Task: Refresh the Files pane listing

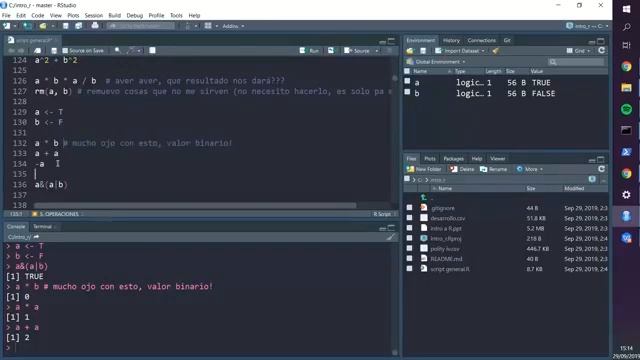Action: click(x=601, y=169)
